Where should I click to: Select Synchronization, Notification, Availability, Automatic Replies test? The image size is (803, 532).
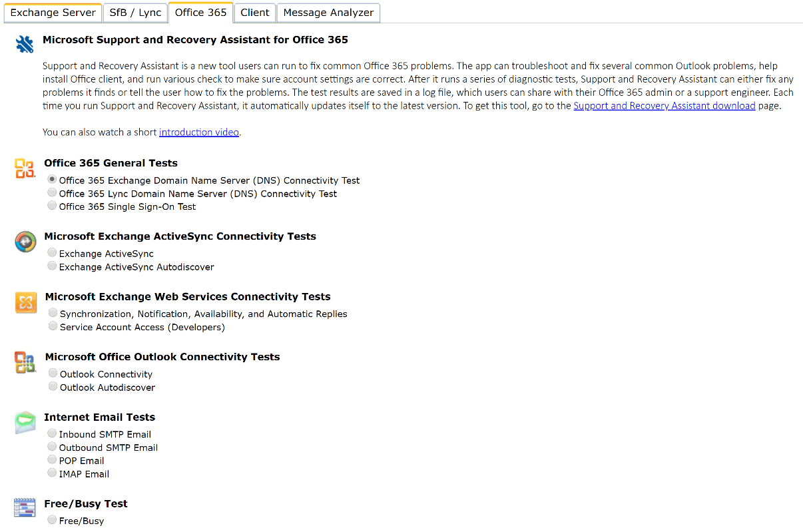click(53, 313)
